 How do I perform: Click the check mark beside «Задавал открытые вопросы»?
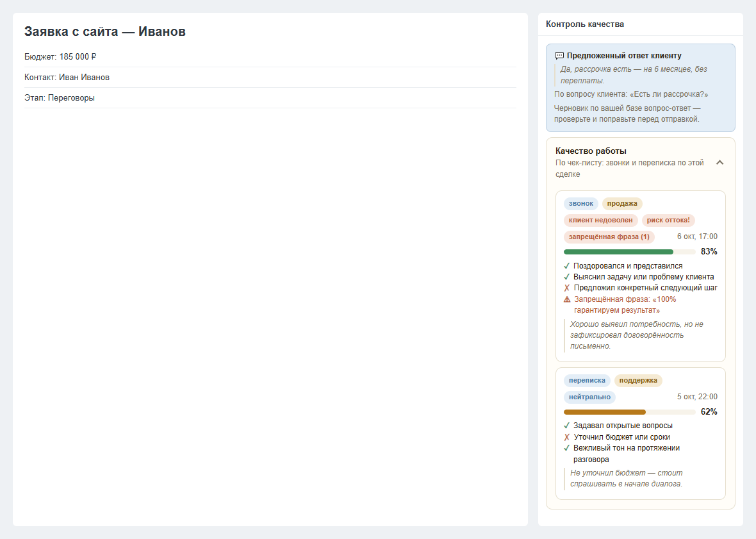tap(567, 426)
